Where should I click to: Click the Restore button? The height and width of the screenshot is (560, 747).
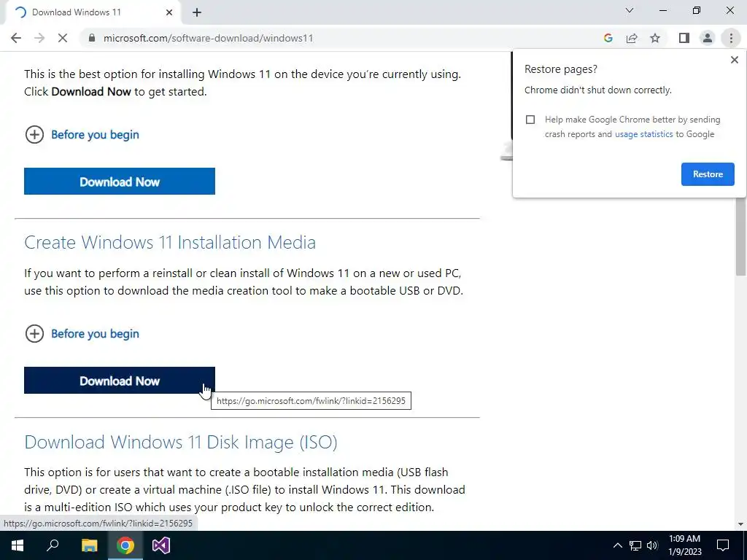pos(708,174)
